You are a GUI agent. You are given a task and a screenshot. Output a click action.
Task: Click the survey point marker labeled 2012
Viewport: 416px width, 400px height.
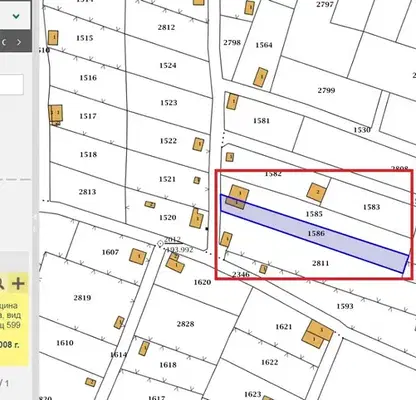[x=160, y=244]
